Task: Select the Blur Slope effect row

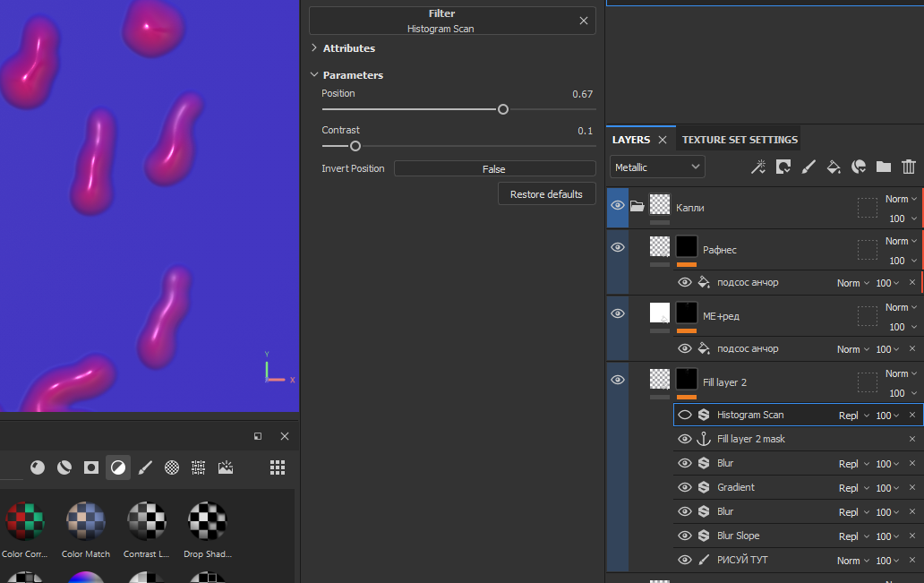Action: click(x=798, y=536)
